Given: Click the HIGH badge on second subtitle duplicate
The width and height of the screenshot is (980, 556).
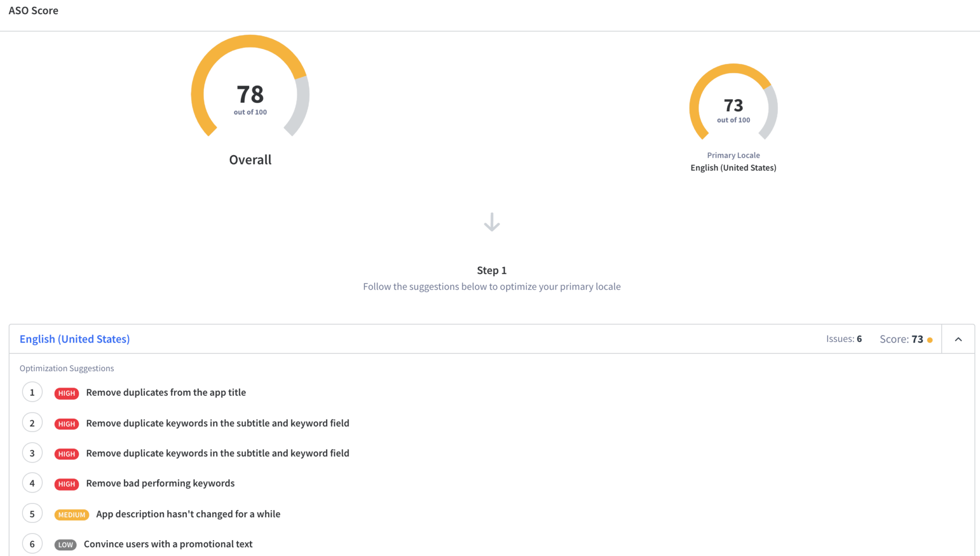Looking at the screenshot, I should (65, 452).
